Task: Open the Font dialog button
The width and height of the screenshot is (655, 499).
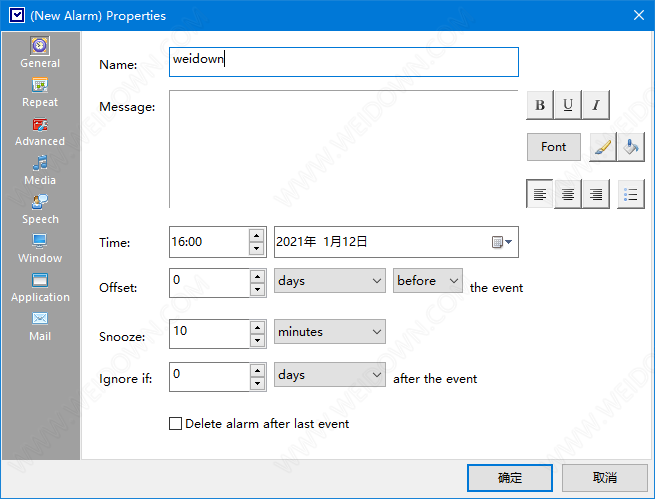Action: click(553, 147)
